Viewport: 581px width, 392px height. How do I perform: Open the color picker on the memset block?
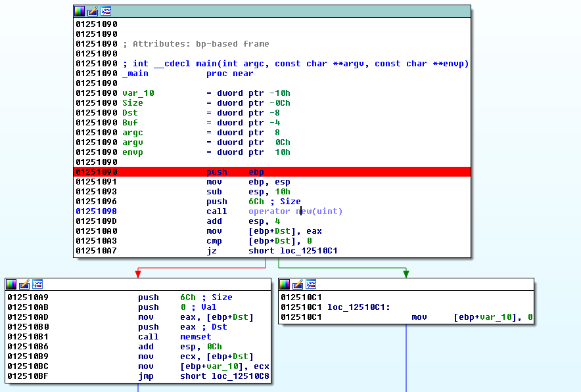tap(11, 284)
